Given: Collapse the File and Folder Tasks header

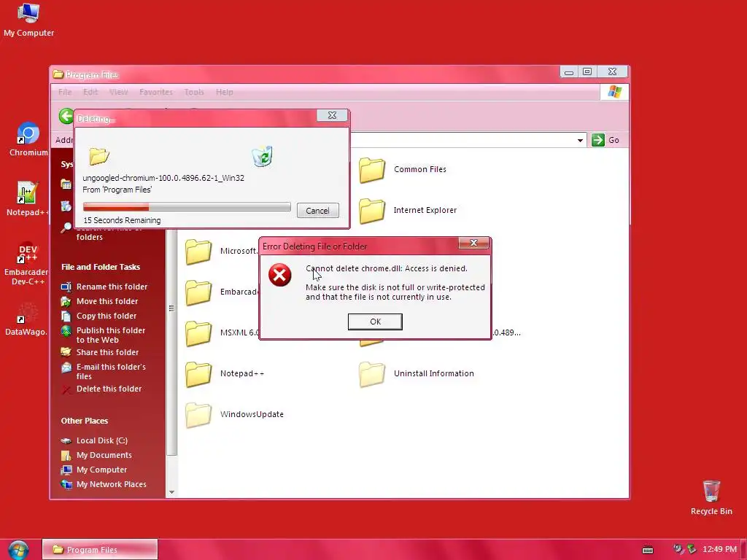Looking at the screenshot, I should click(101, 267).
